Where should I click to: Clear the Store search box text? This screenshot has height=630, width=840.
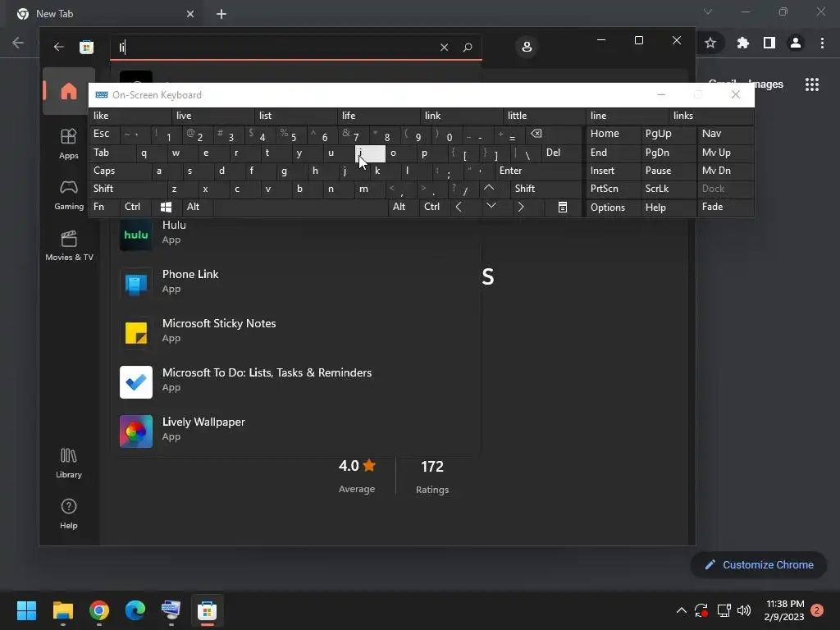(x=444, y=47)
